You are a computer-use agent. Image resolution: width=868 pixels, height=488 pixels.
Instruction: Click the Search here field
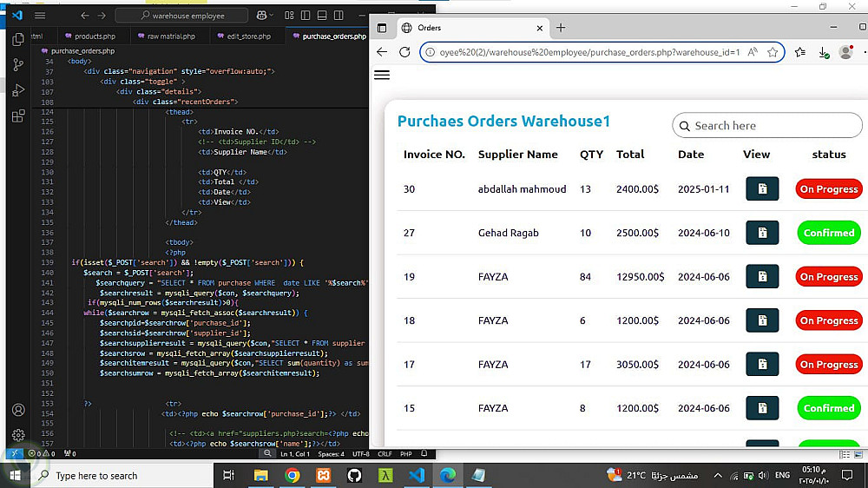766,126
